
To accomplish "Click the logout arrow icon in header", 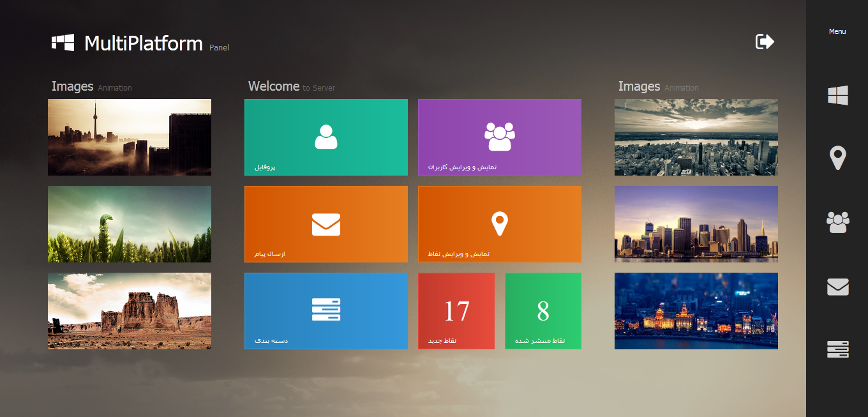I will click(765, 42).
